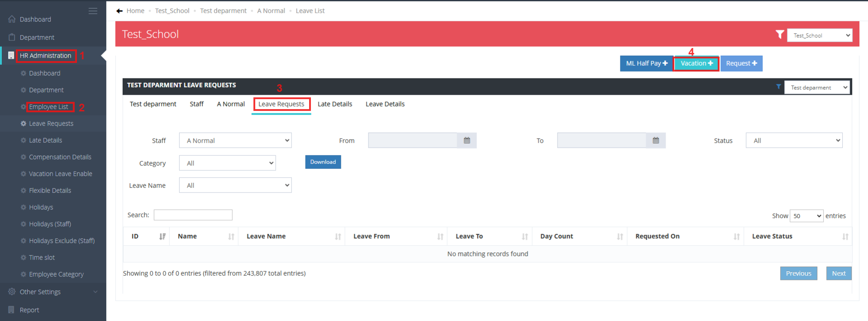Open the To date calendar icon

coord(656,141)
